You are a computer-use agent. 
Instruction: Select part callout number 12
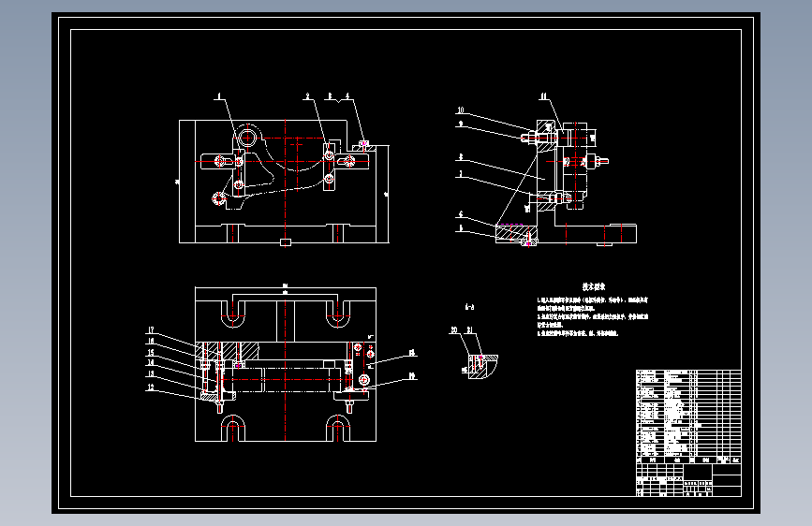coord(151,387)
